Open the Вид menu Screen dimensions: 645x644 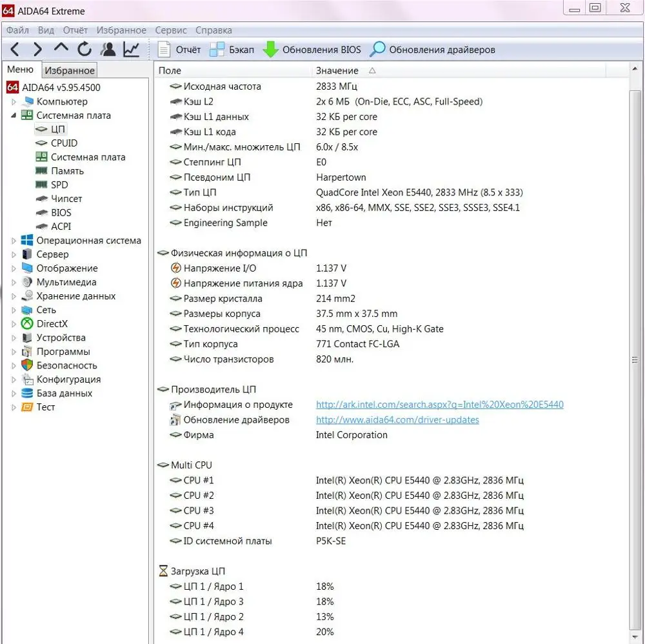click(x=46, y=30)
